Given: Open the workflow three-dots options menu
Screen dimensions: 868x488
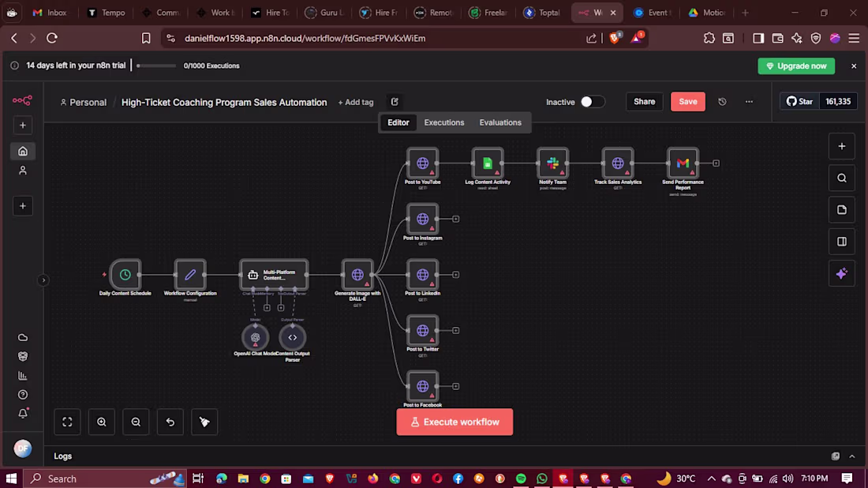Looking at the screenshot, I should point(749,102).
